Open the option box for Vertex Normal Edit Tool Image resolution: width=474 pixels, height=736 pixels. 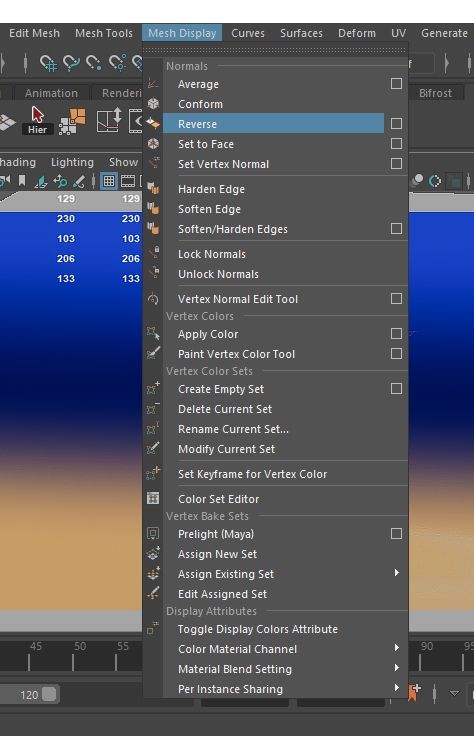396,299
